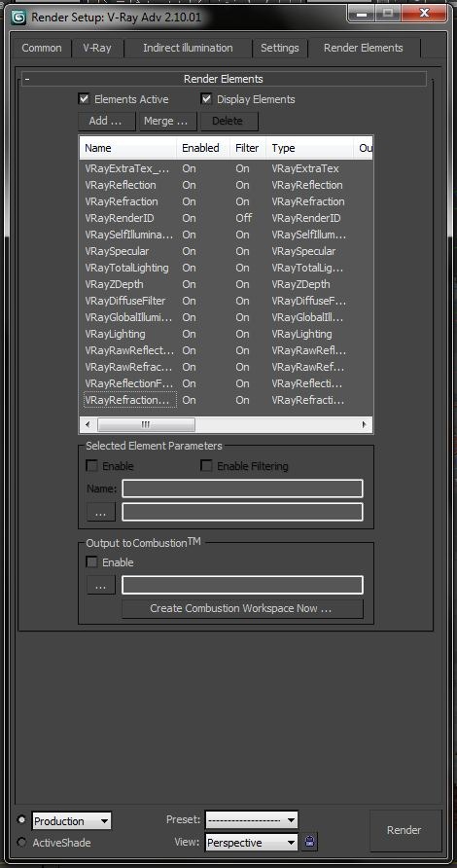Select the VRaySpecular element in list

(x=226, y=251)
